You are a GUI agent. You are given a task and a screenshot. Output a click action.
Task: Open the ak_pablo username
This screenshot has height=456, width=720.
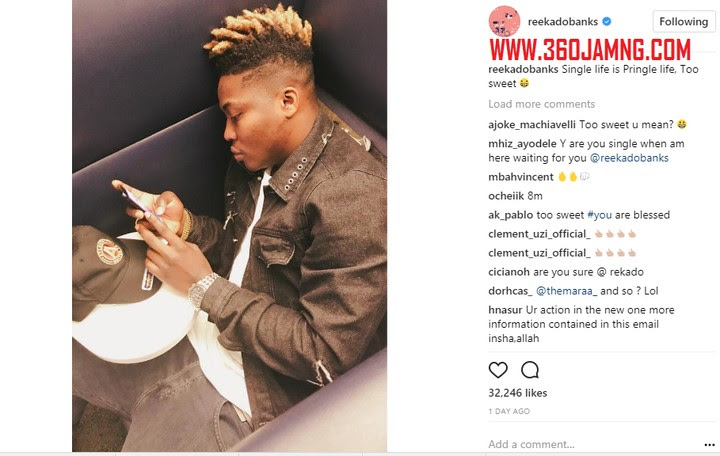[x=511, y=215]
